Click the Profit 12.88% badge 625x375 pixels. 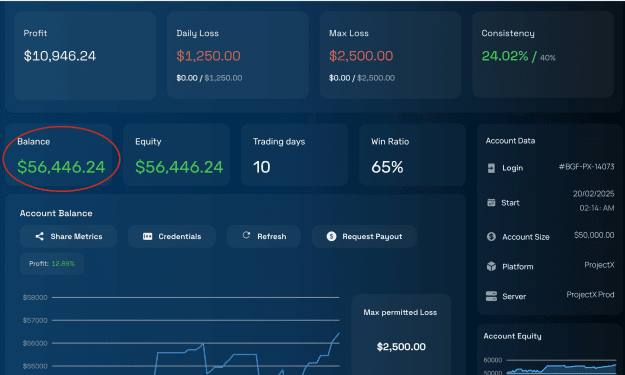[x=52, y=263]
